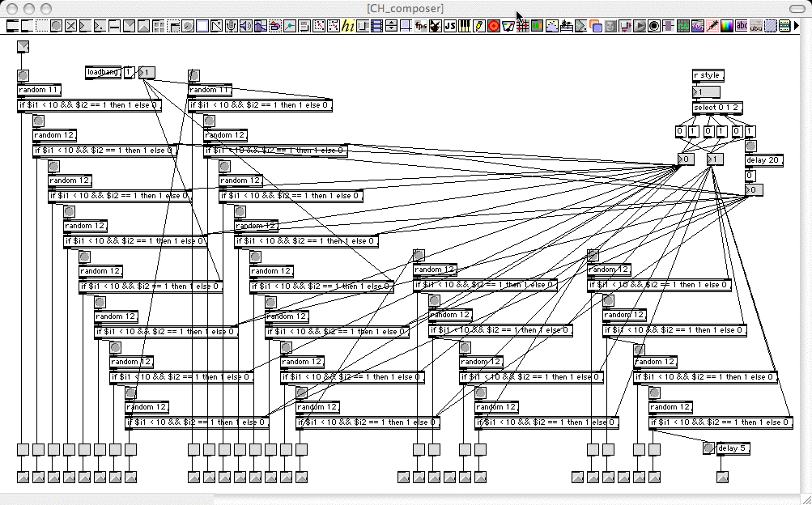Select the fps tool in palette
Image resolution: width=812 pixels, height=505 pixels.
[421, 25]
